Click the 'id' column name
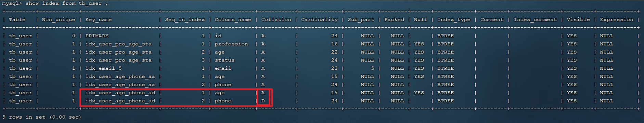 tap(218, 36)
